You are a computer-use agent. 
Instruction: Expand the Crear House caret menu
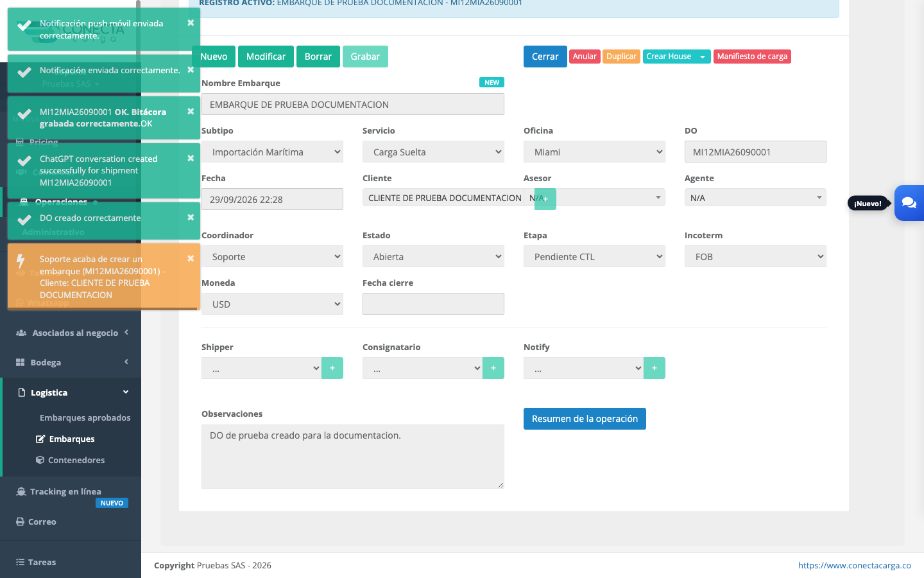click(703, 57)
